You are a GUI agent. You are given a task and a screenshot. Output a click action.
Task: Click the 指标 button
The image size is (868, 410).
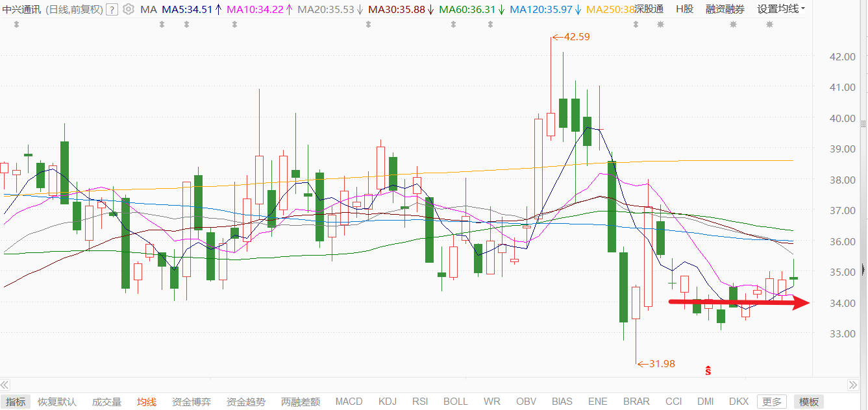pyautogui.click(x=15, y=402)
